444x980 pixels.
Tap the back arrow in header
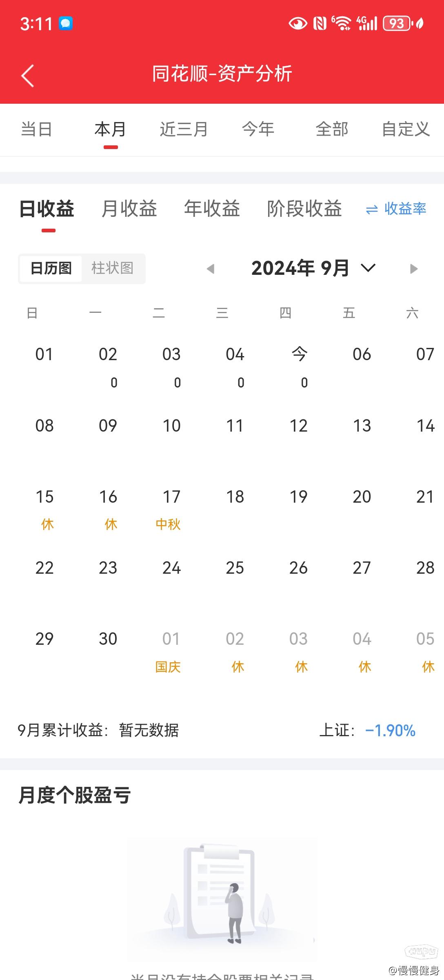coord(28,76)
